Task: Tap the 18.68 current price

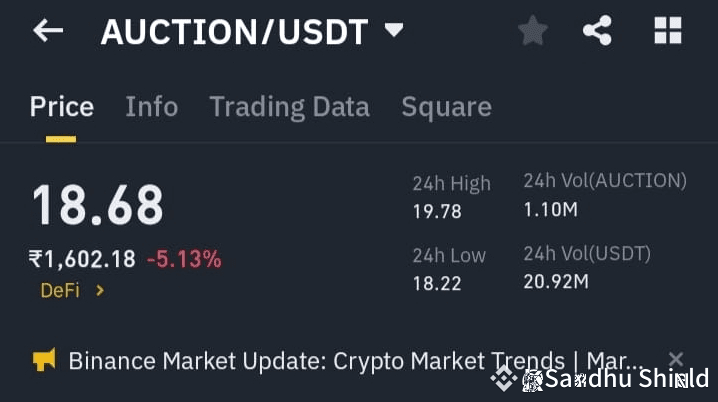Action: tap(97, 205)
